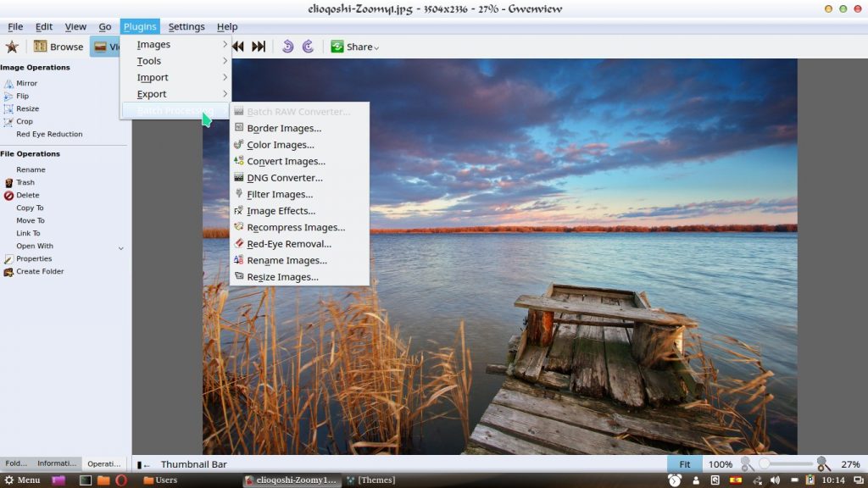The width and height of the screenshot is (868, 488).
Task: Switch to Browse mode
Action: 58,47
